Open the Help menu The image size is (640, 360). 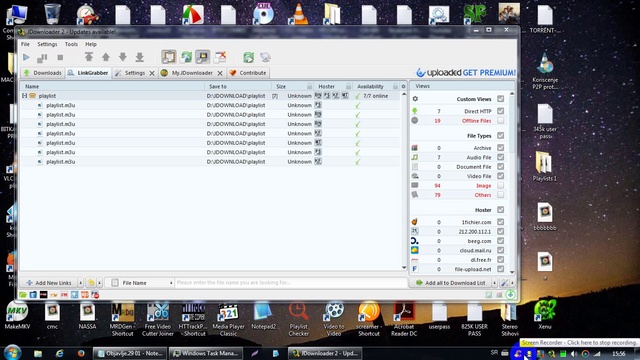(x=91, y=44)
